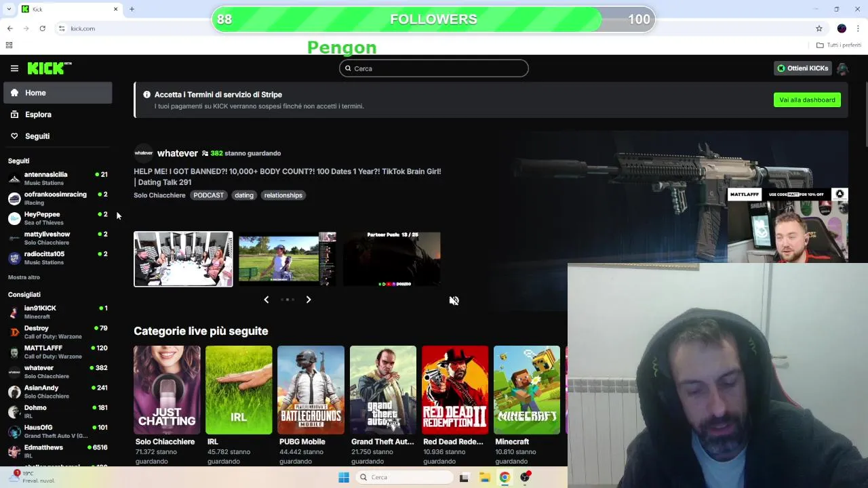Open Solo Chiacchiere category link under title
Screen dimensions: 868x488
(x=159, y=195)
